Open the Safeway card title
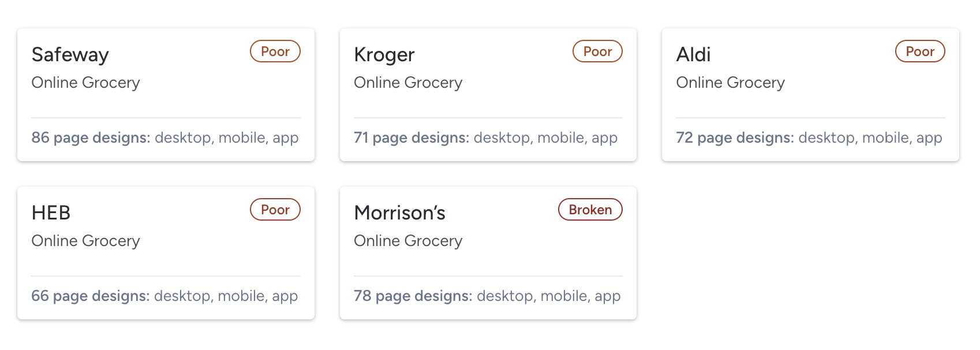The height and width of the screenshot is (350, 980). (x=70, y=55)
